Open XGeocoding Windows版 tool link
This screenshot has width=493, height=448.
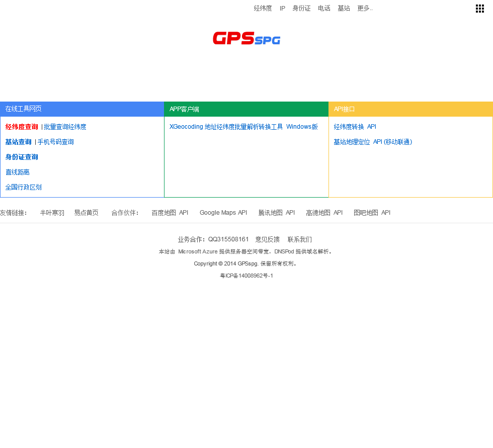(x=243, y=127)
